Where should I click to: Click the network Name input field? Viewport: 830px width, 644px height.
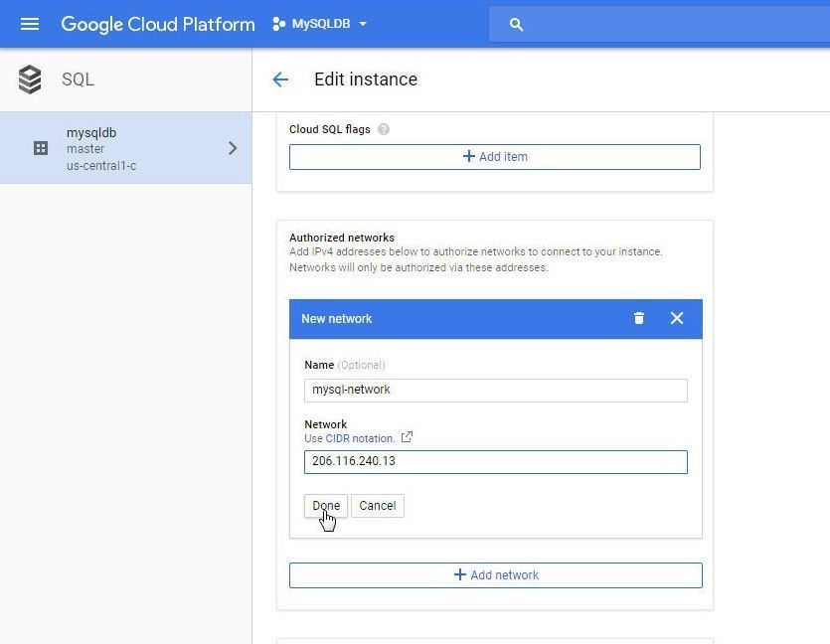click(495, 390)
